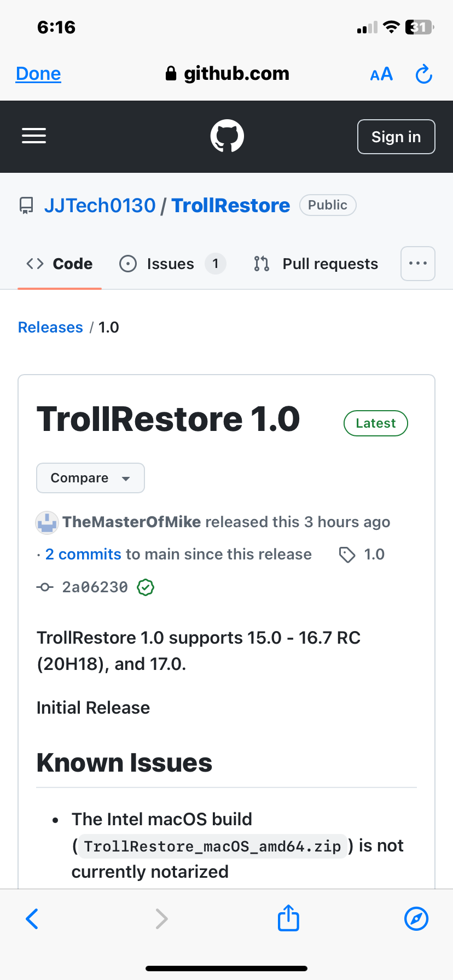Tap Done to close the browser
The width and height of the screenshot is (453, 980).
point(38,74)
